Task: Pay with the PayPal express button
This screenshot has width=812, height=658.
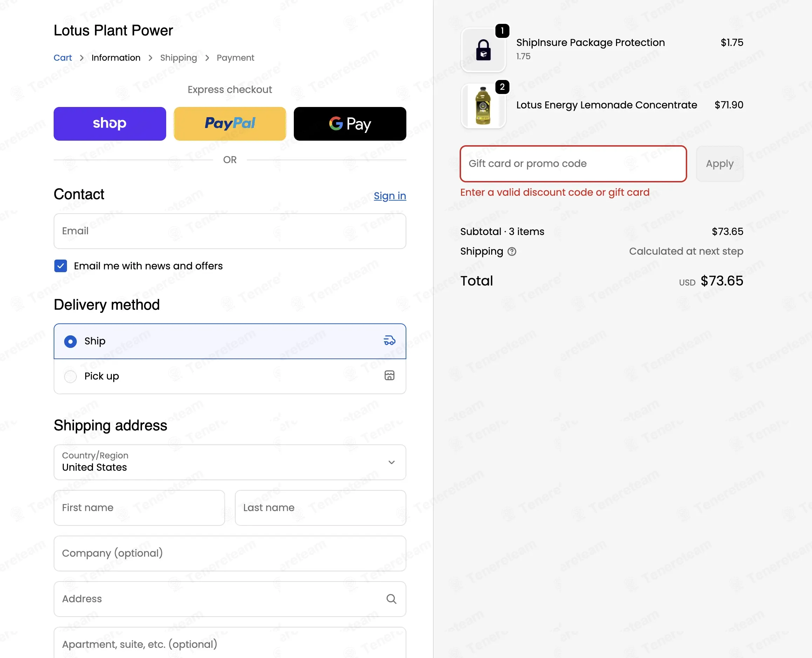Action: [230, 123]
